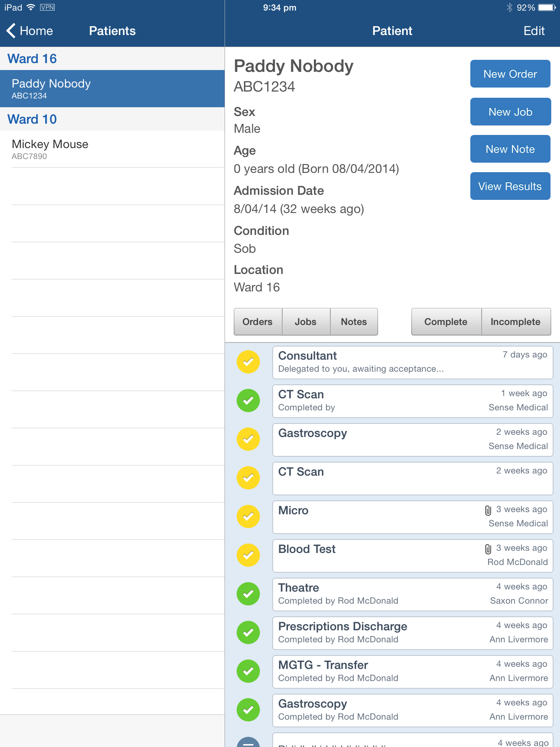Tap the patient ID ABC1234 in details
The height and width of the screenshot is (747, 560).
click(x=264, y=87)
